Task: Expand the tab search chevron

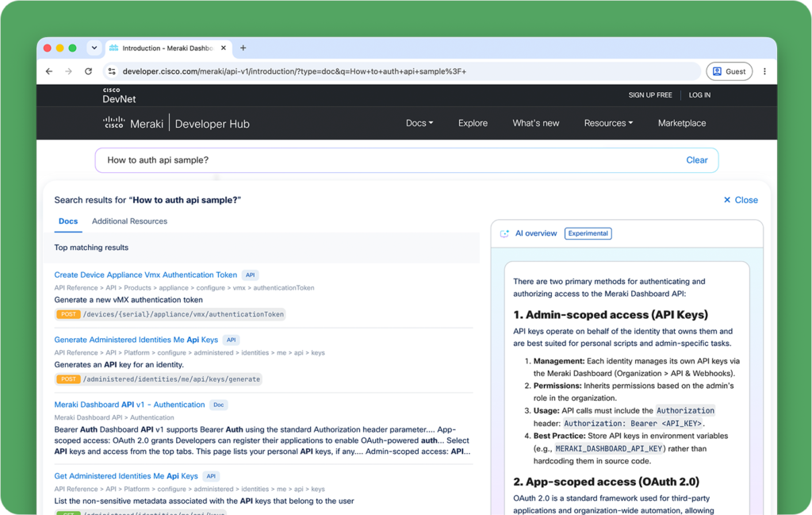Action: (x=94, y=48)
